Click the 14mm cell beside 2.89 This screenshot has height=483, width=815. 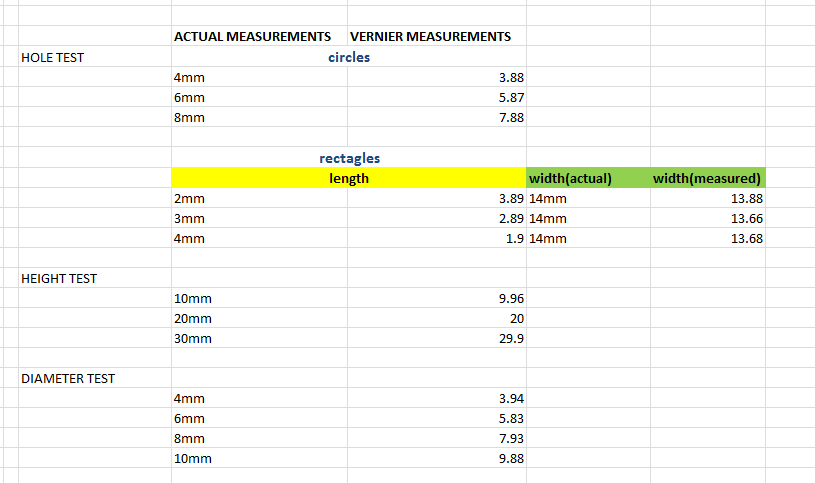point(588,218)
